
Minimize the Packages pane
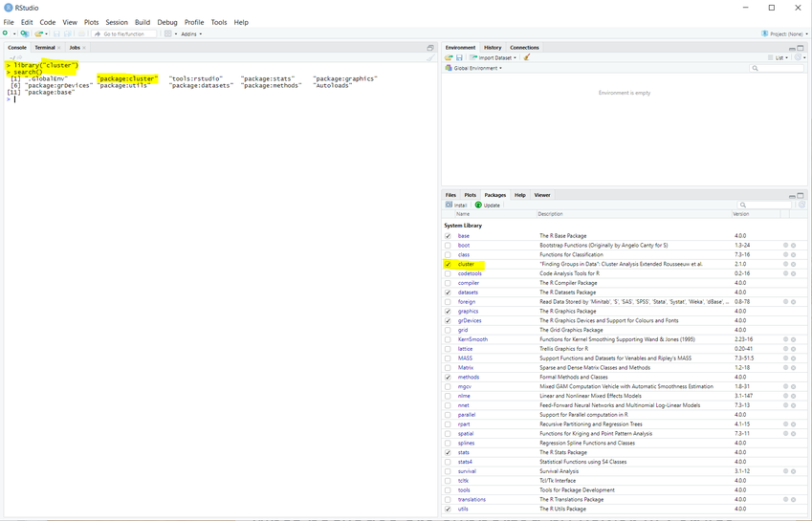792,196
